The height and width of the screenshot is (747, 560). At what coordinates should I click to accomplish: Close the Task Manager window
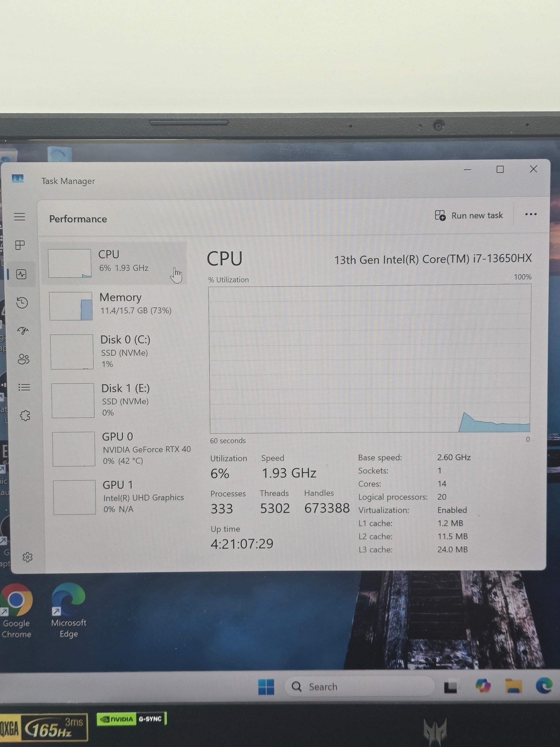coord(533,169)
